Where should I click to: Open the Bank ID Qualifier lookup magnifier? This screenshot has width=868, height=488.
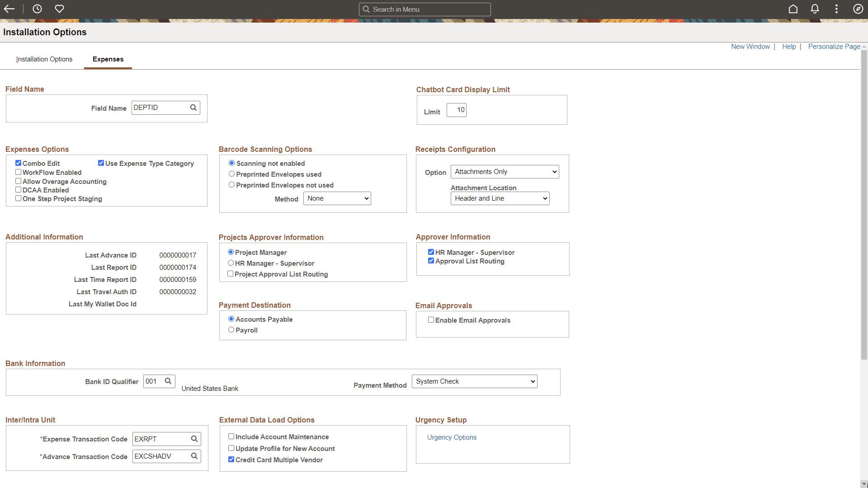tap(168, 381)
